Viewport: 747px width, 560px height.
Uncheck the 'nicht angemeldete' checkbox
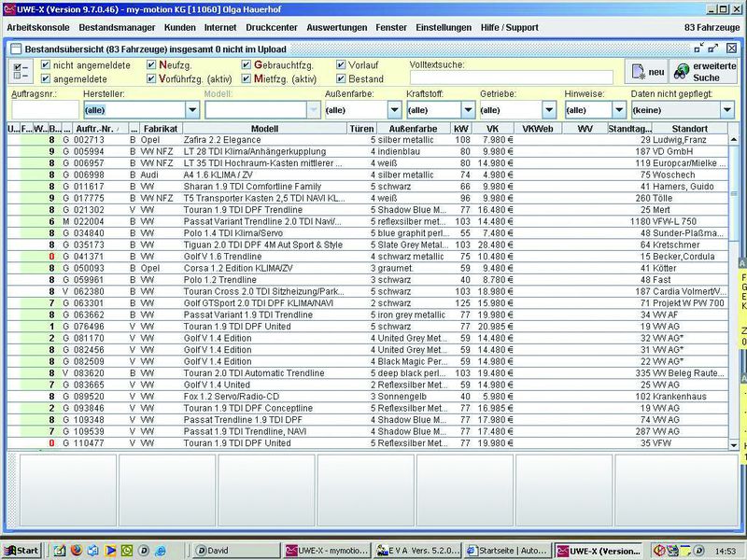[46, 65]
